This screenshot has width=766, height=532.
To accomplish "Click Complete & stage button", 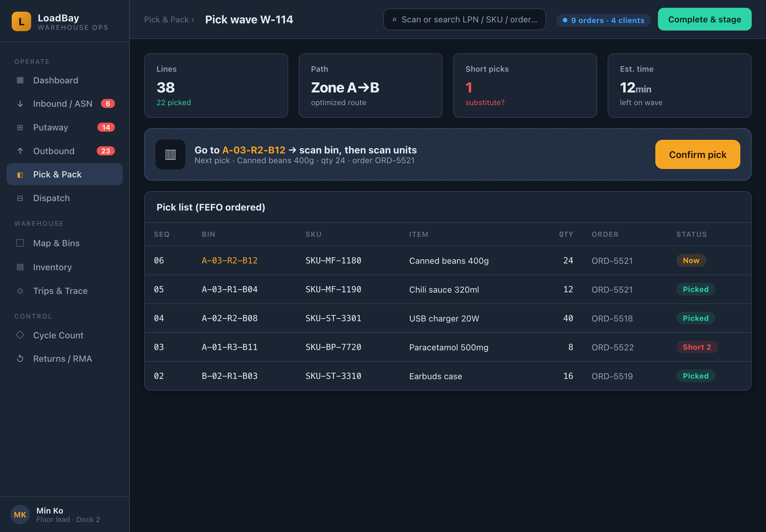I will coord(705,19).
